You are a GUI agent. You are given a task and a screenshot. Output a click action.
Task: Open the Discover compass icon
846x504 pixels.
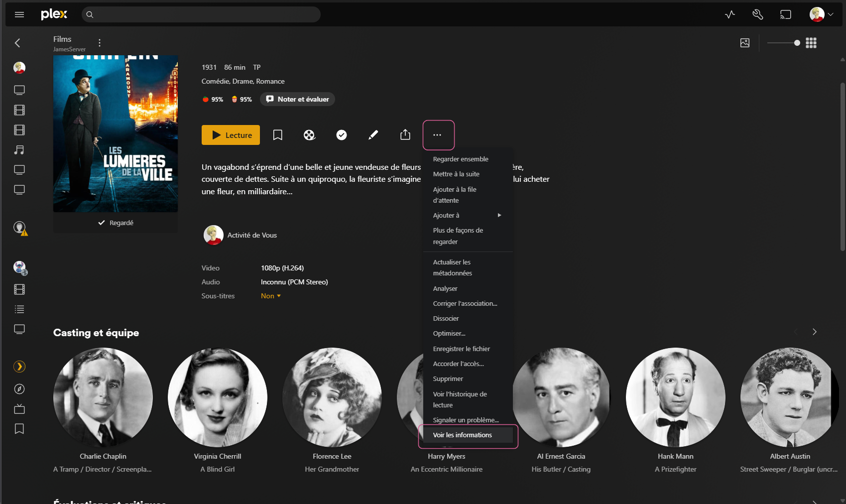point(19,389)
